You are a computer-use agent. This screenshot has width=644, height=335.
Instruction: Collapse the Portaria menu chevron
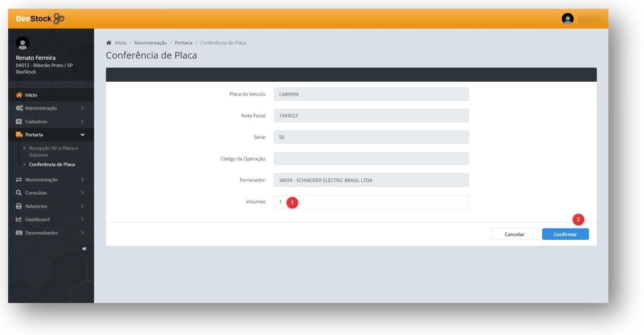[x=82, y=135]
